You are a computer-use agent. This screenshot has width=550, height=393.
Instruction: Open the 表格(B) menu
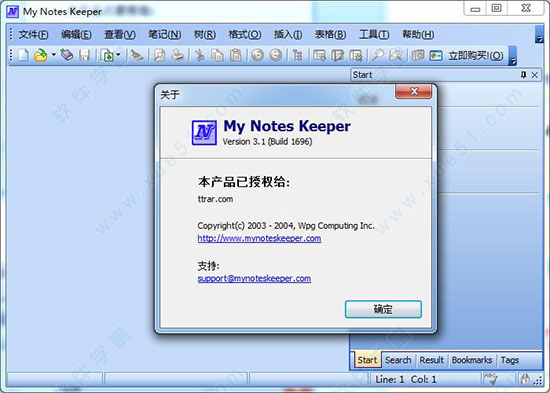[x=330, y=34]
